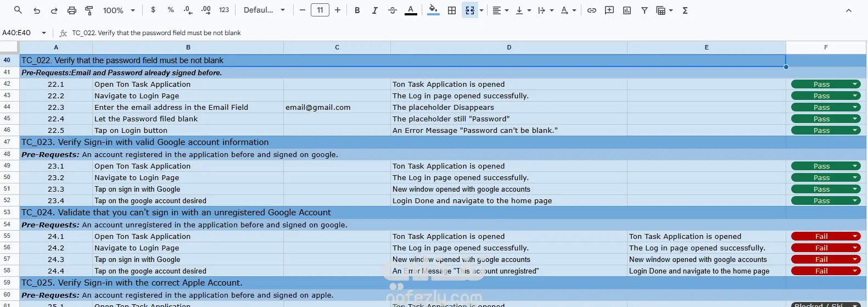Select cell 'The placeholder Disappears'
Image resolution: width=868 pixels, height=307 pixels.
click(x=508, y=107)
